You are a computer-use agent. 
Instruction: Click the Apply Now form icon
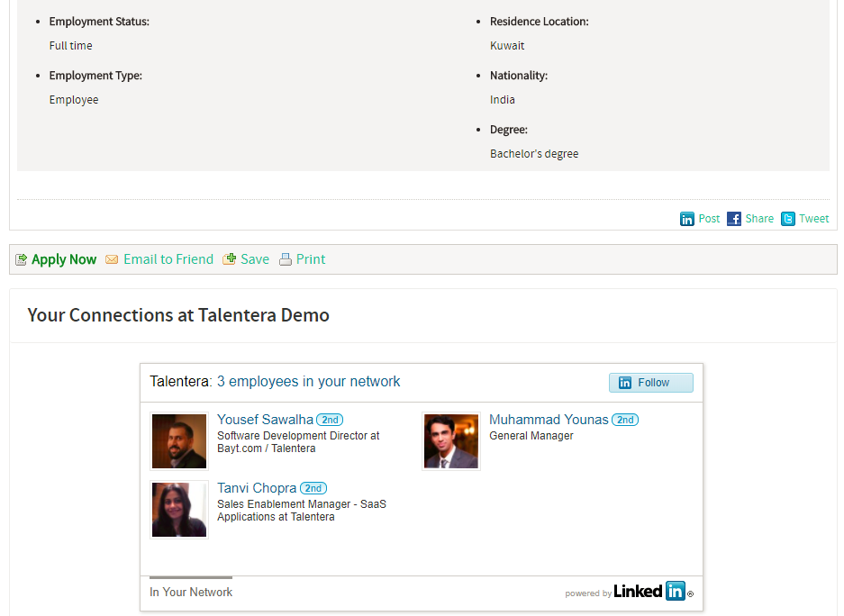click(x=21, y=260)
